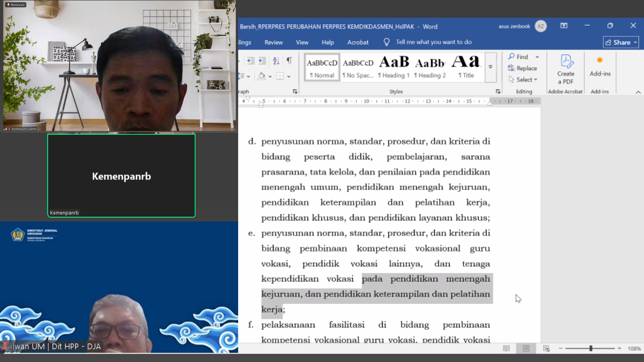Open Ribbon Display Options icon
This screenshot has width=644, height=362.
(564, 26)
